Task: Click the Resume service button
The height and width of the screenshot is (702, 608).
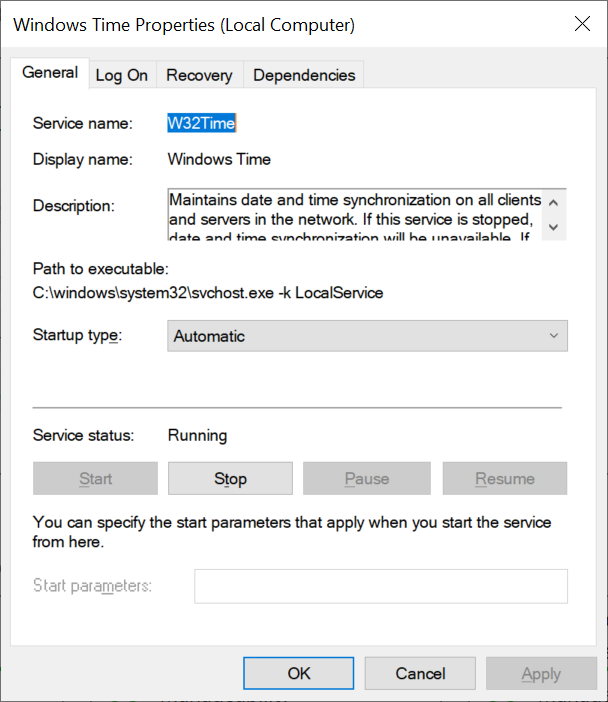Action: (x=505, y=479)
